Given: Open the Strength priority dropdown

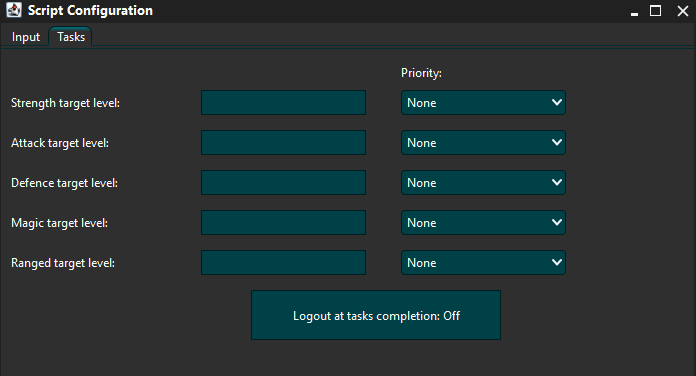Looking at the screenshot, I should click(x=483, y=103).
